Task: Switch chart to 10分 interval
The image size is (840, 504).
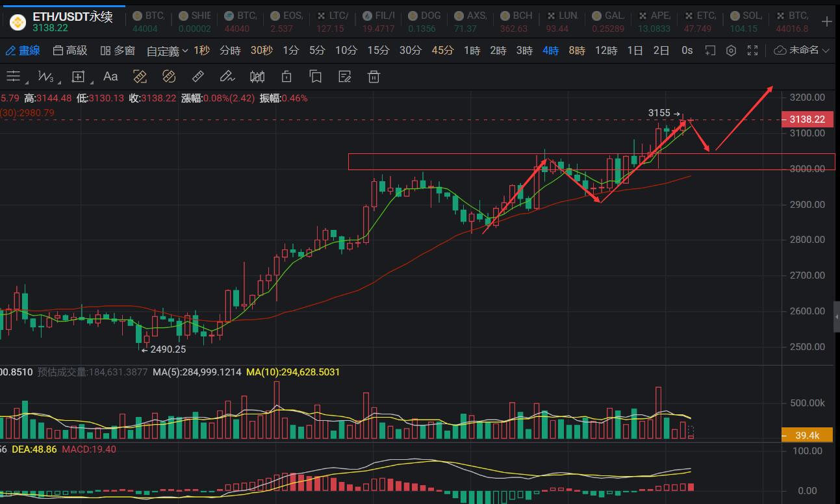Action: tap(346, 51)
